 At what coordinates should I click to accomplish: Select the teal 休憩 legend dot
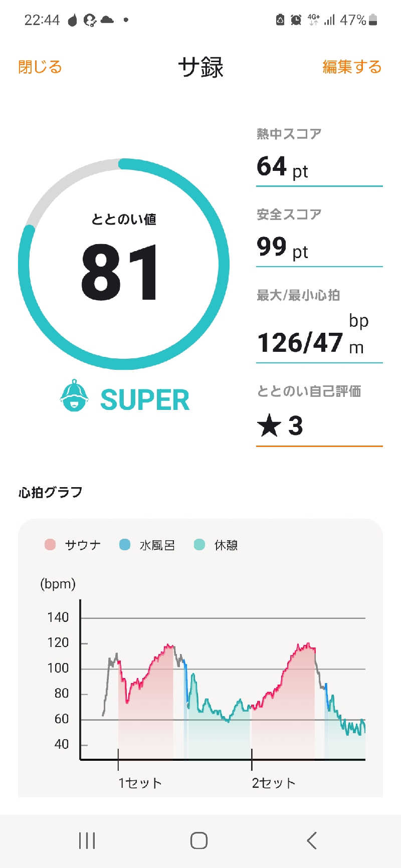pyautogui.click(x=199, y=544)
